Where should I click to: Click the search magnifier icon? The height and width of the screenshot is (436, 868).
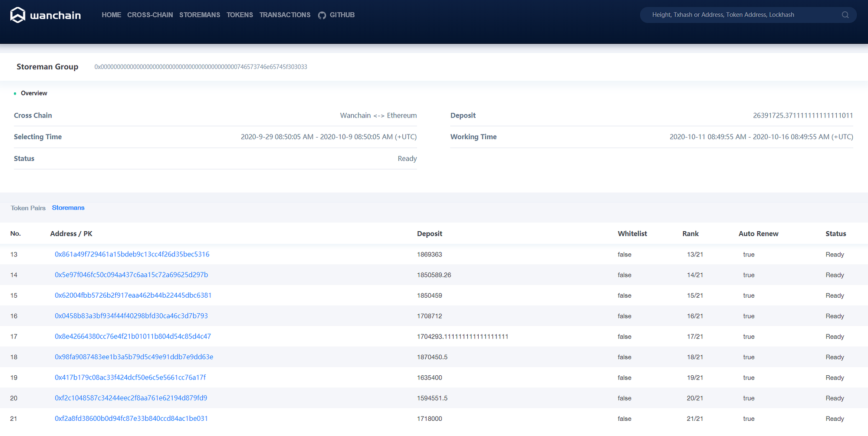click(x=845, y=15)
